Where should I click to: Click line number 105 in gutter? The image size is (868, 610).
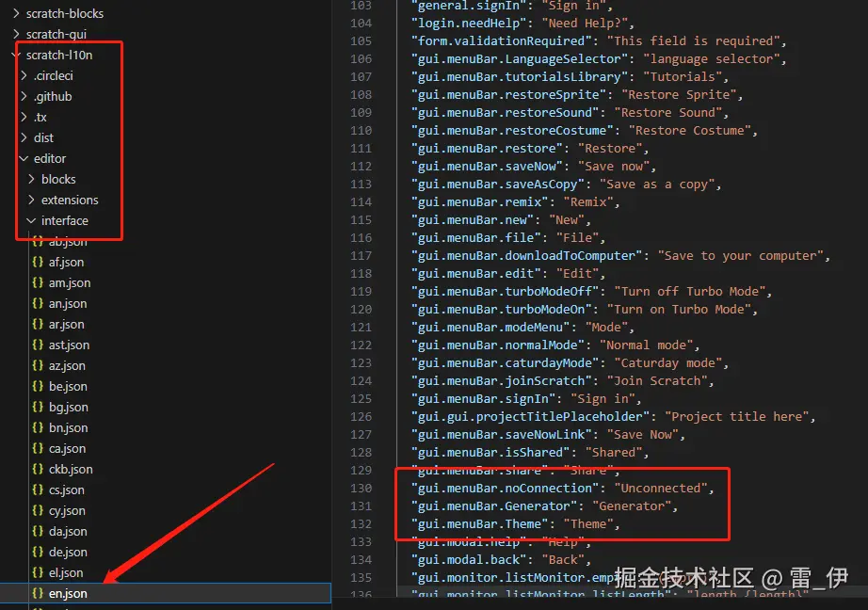coord(361,41)
